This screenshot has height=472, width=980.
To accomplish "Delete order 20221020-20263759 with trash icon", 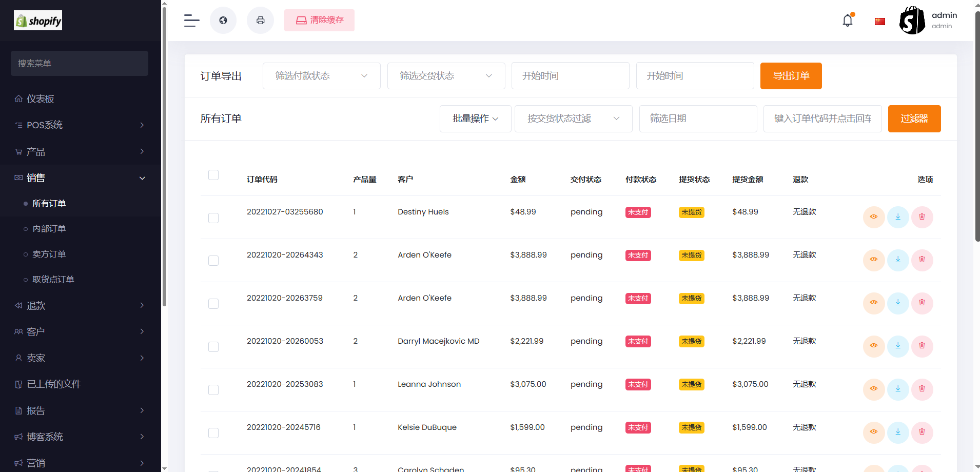I will (922, 303).
